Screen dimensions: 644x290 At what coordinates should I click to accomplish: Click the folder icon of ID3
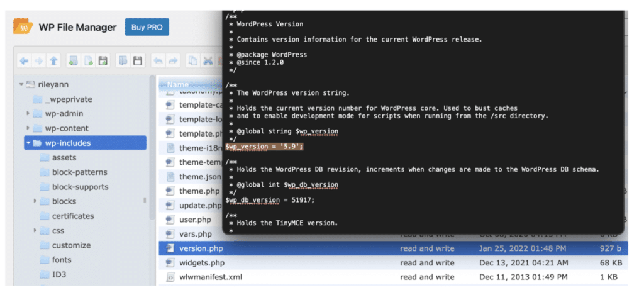point(45,274)
